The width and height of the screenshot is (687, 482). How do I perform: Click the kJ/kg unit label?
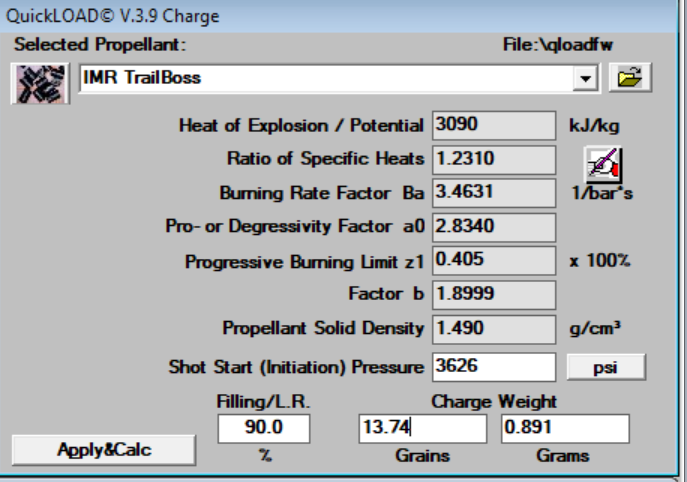594,126
